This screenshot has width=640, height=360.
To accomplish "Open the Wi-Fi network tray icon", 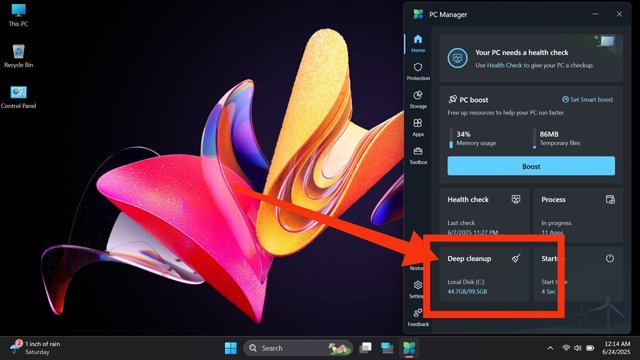I will pos(566,348).
